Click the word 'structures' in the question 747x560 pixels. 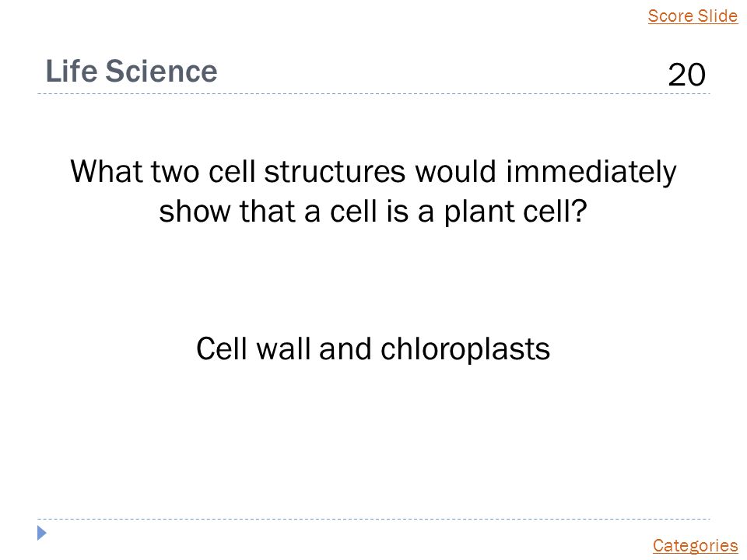click(335, 171)
